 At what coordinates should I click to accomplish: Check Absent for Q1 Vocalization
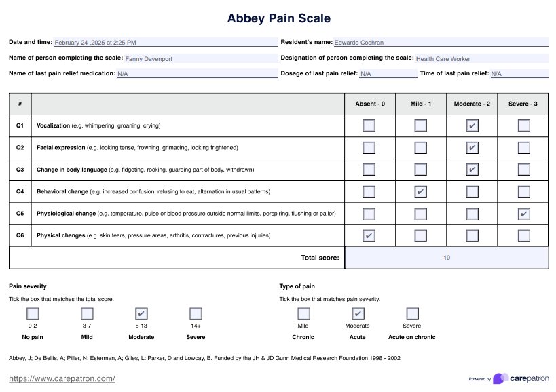[369, 125]
